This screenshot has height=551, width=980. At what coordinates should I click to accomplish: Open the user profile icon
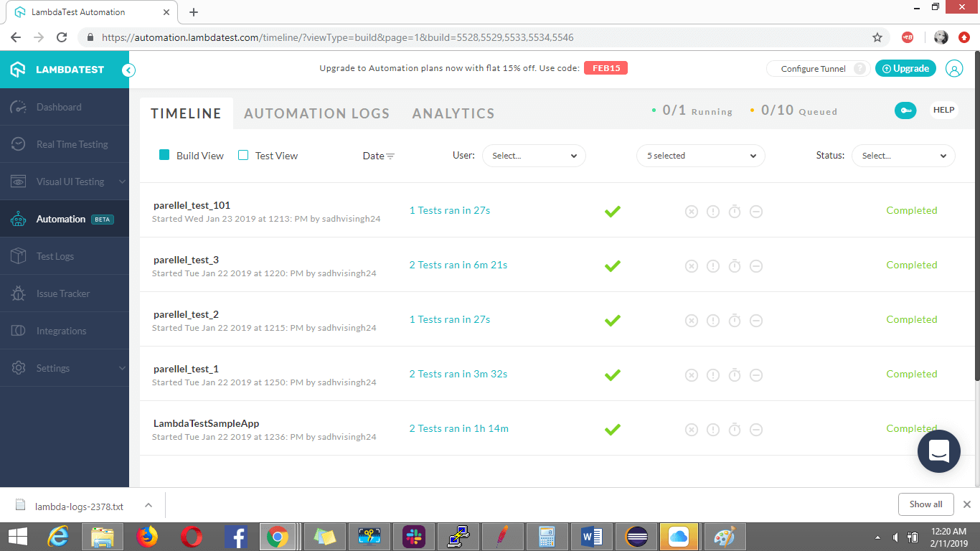pos(954,69)
